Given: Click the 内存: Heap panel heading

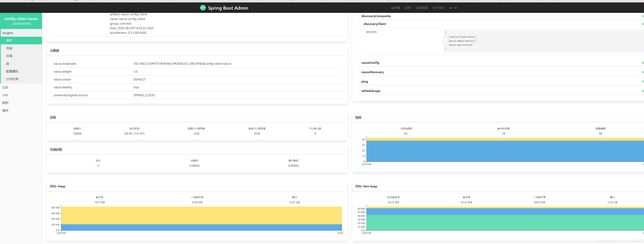Looking at the screenshot, I should point(58,186).
